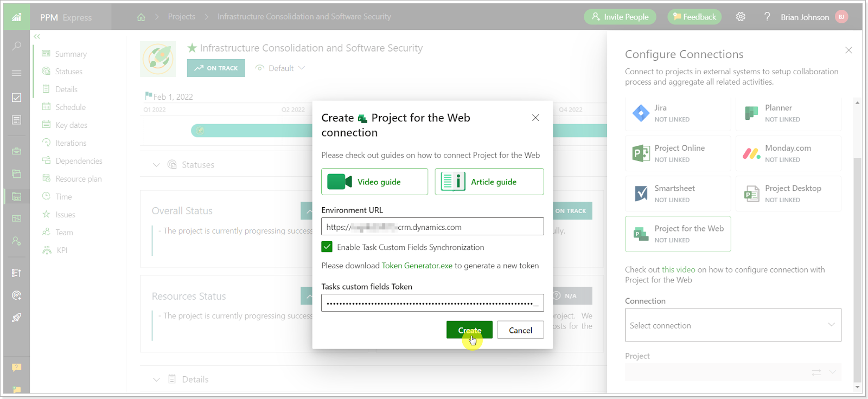Viewport: 868px width, 399px height.
Task: Open Time in side menu
Action: tap(63, 197)
